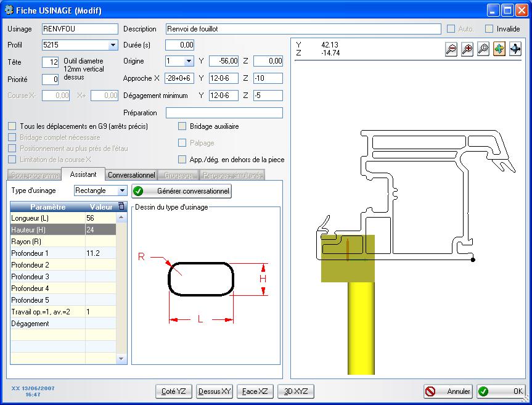Select the Rayon (R) parameter row
The width and height of the screenshot is (532, 405).
pyautogui.click(x=63, y=242)
